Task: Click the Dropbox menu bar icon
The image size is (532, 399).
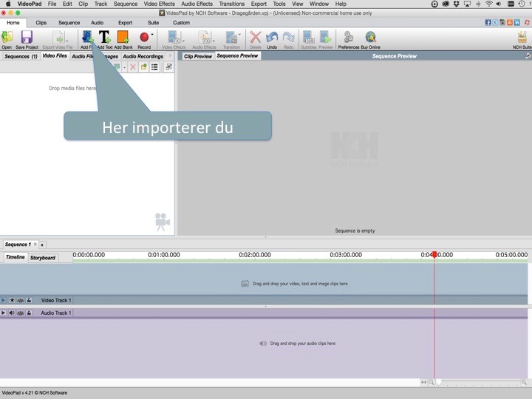Action: click(457, 4)
